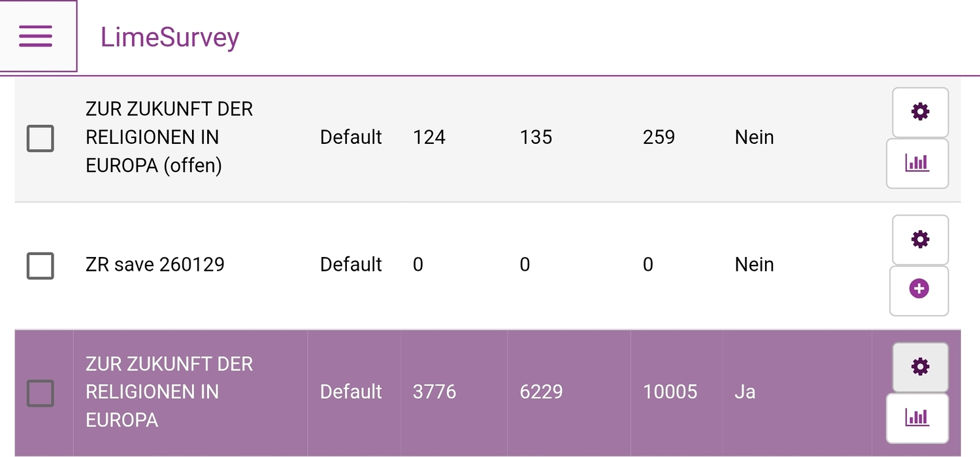The height and width of the screenshot is (457, 980).
Task: View statistics chart for the '(offen)' survey
Action: tap(917, 163)
